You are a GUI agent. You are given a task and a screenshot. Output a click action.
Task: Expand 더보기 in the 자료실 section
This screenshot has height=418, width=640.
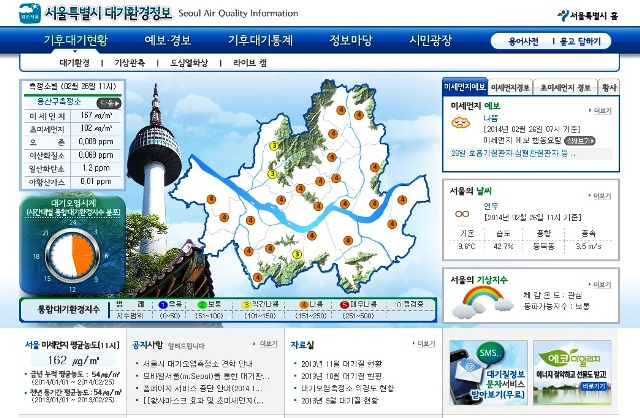[425, 343]
